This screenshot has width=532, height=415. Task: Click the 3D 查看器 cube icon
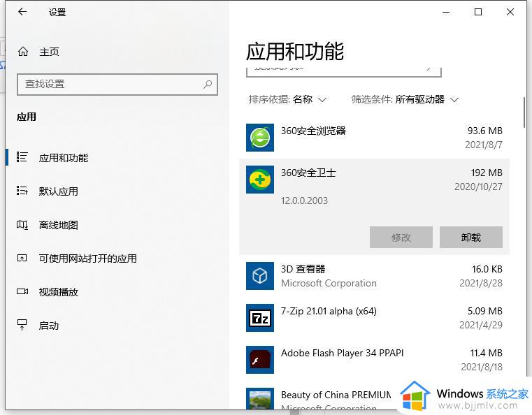pyautogui.click(x=260, y=276)
